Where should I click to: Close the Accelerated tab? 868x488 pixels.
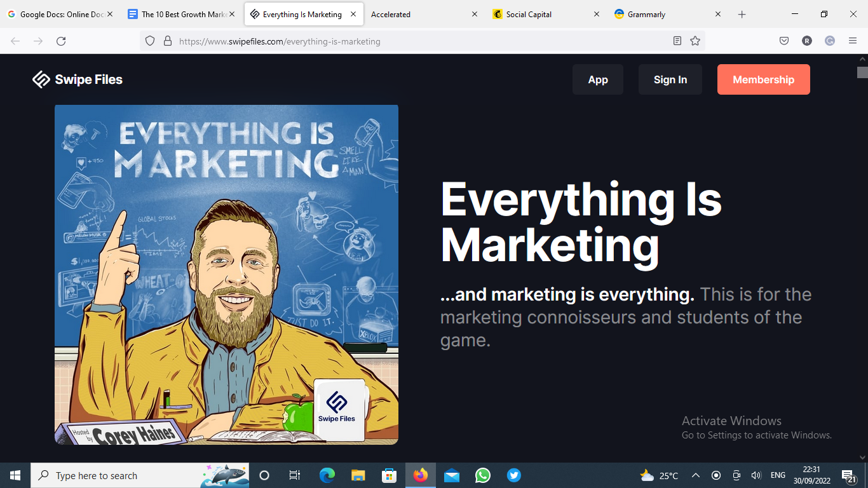coord(475,14)
